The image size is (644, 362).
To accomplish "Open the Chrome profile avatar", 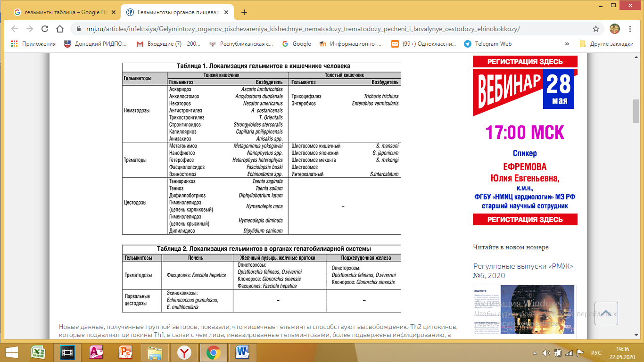I will 614,29.
